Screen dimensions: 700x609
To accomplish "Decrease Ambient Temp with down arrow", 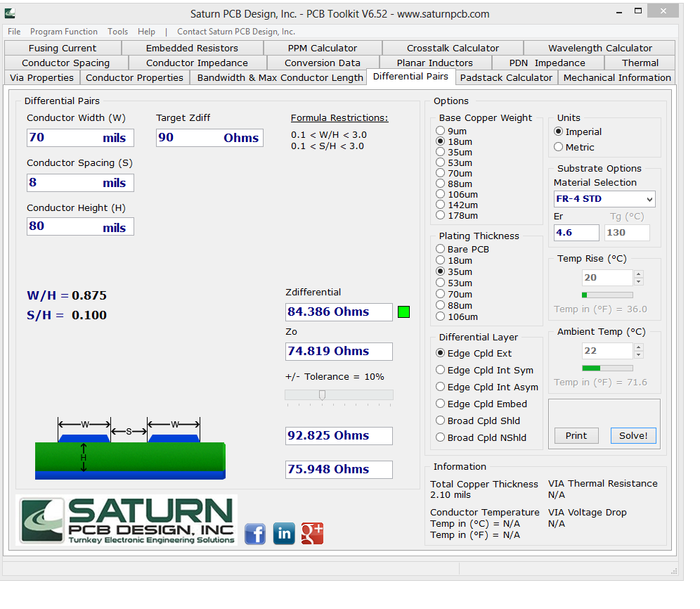I will [x=639, y=354].
